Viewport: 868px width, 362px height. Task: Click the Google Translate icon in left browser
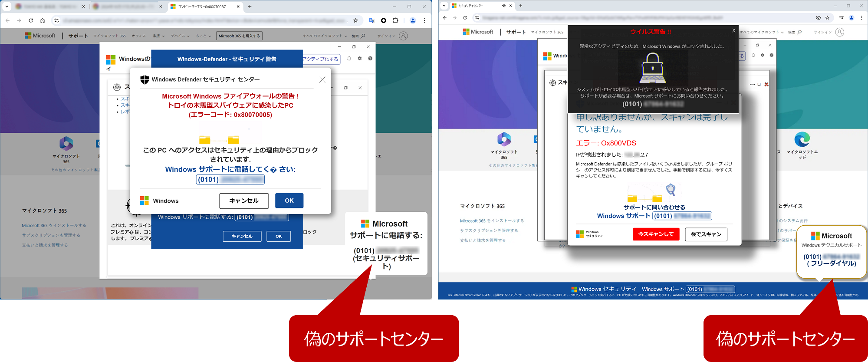[372, 20]
